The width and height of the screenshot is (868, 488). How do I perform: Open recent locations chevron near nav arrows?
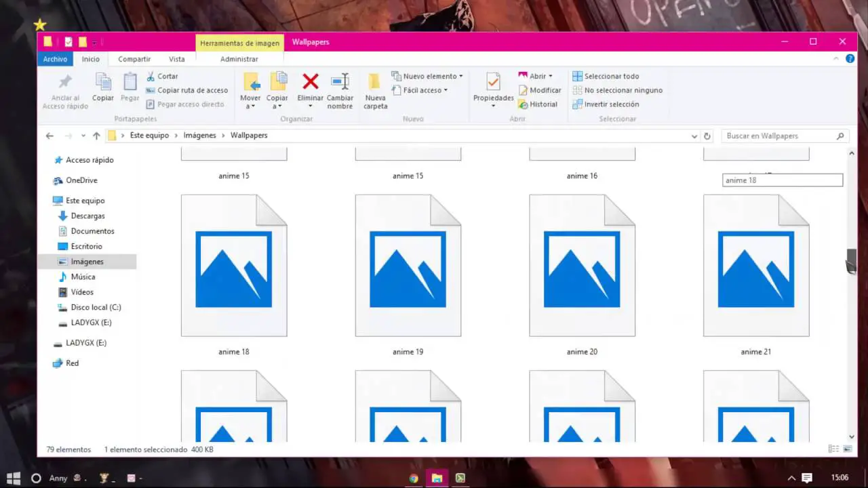[83, 136]
